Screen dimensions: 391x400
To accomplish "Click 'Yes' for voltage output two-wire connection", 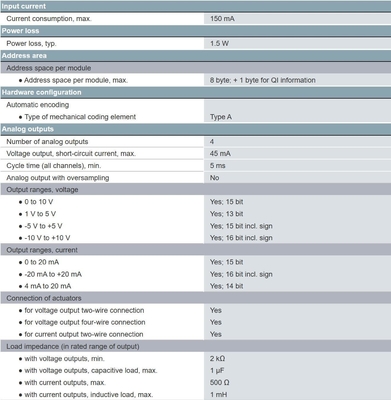I will [x=216, y=310].
